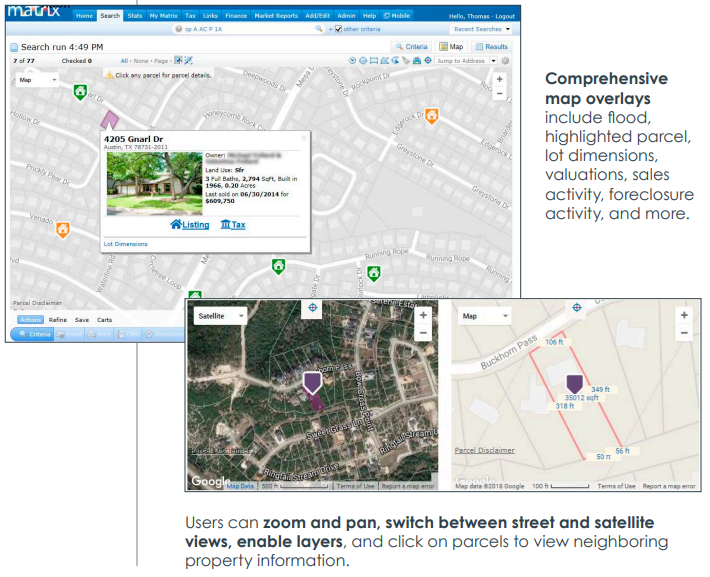Open the Jump to Address dropdown arrow
This screenshot has width=710, height=577.
click(493, 61)
